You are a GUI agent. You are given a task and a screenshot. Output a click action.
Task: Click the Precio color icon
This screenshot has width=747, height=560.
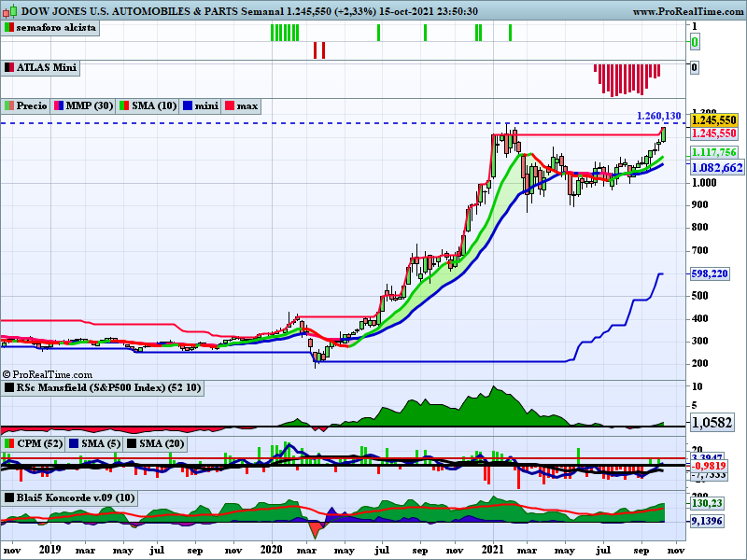[x=9, y=105]
